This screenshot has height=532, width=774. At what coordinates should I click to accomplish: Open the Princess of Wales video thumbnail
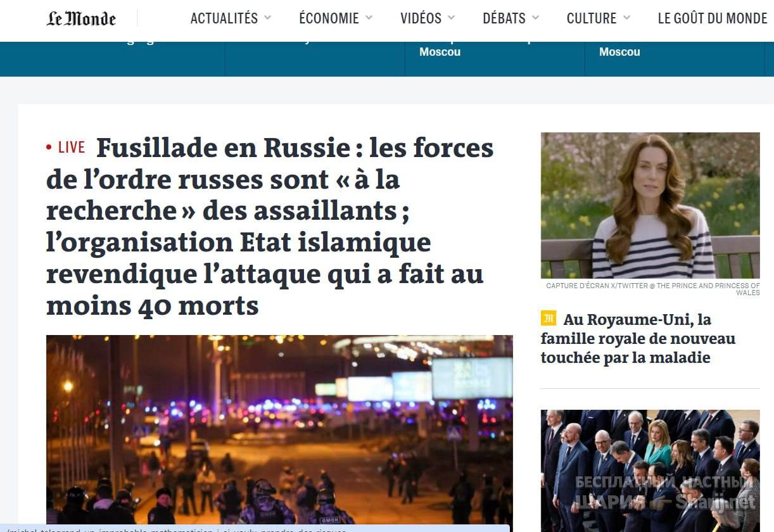[650, 205]
